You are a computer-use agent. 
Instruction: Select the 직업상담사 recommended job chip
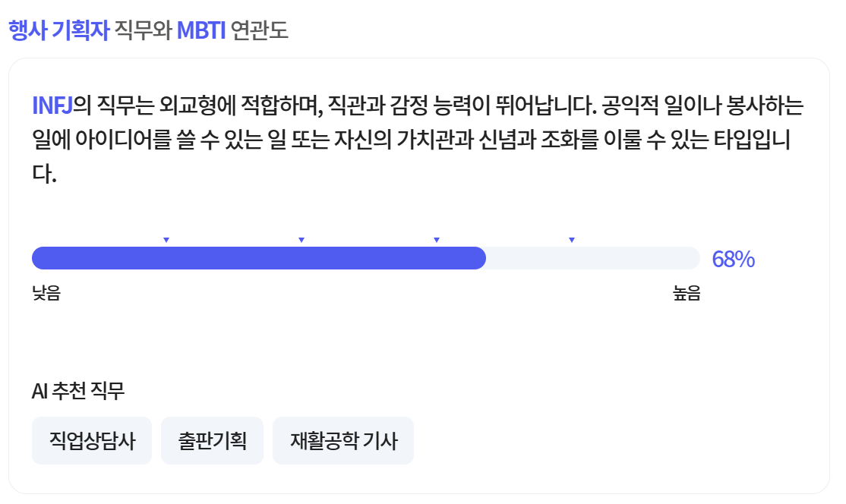coord(92,440)
